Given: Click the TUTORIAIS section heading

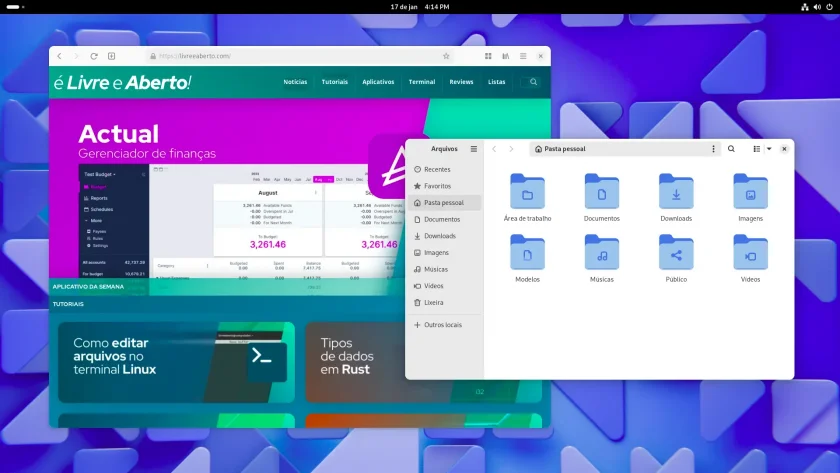Looking at the screenshot, I should tap(68, 304).
